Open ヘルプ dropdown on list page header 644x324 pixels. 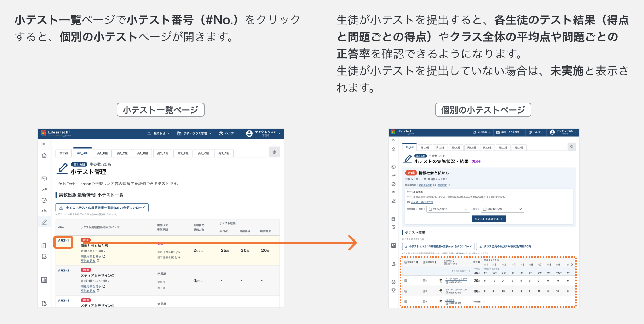click(x=228, y=133)
